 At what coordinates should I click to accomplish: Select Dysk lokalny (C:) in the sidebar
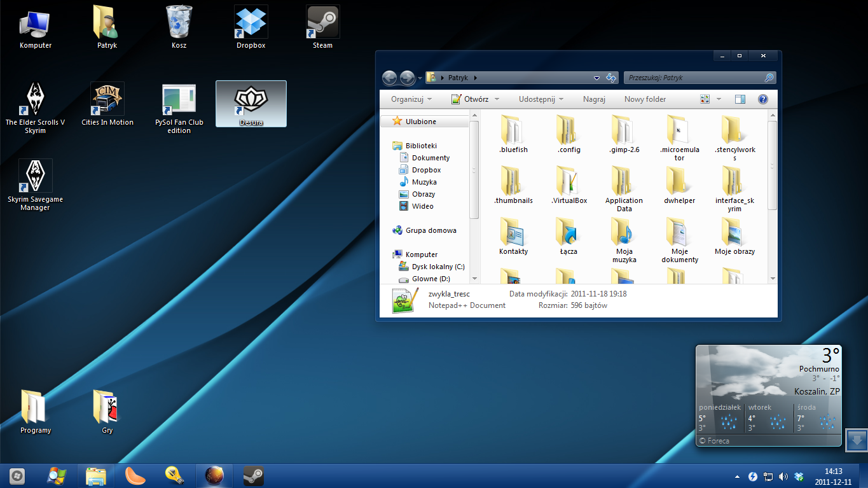click(x=437, y=267)
